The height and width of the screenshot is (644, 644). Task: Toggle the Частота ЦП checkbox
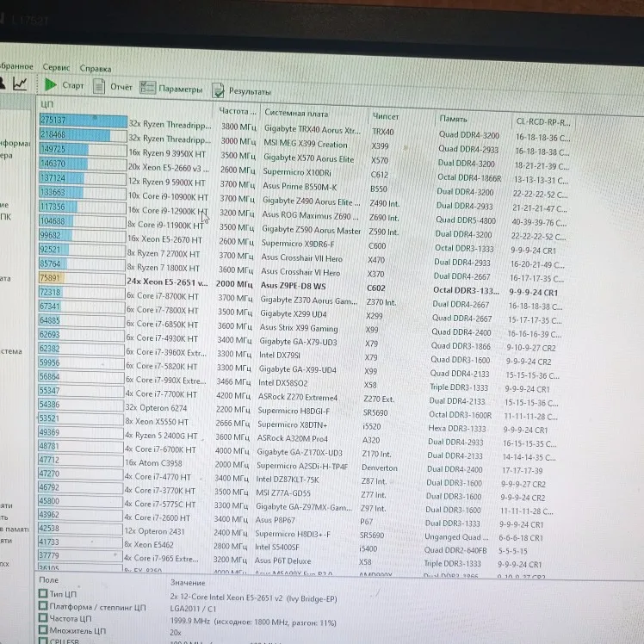(x=43, y=617)
